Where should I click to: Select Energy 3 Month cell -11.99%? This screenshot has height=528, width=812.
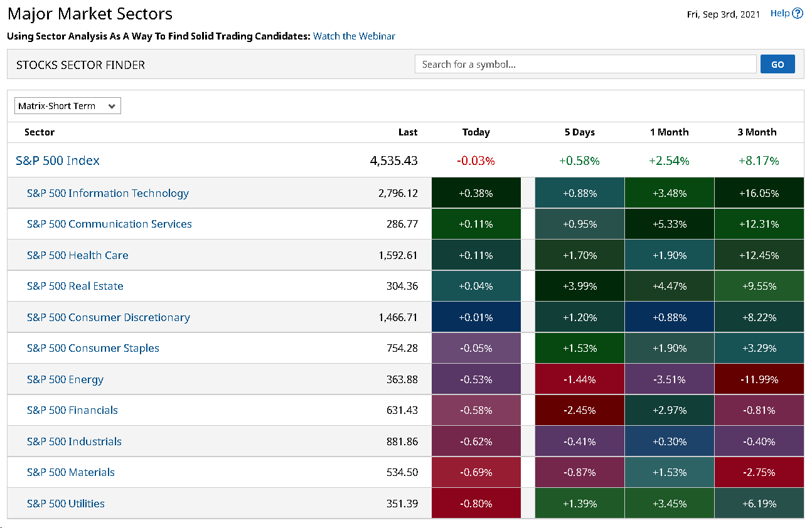(759, 379)
